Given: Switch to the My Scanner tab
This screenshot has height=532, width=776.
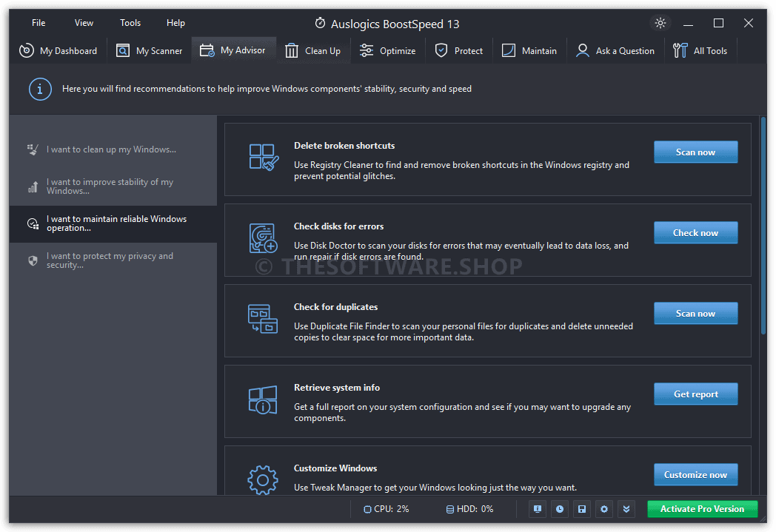Looking at the screenshot, I should click(x=149, y=50).
